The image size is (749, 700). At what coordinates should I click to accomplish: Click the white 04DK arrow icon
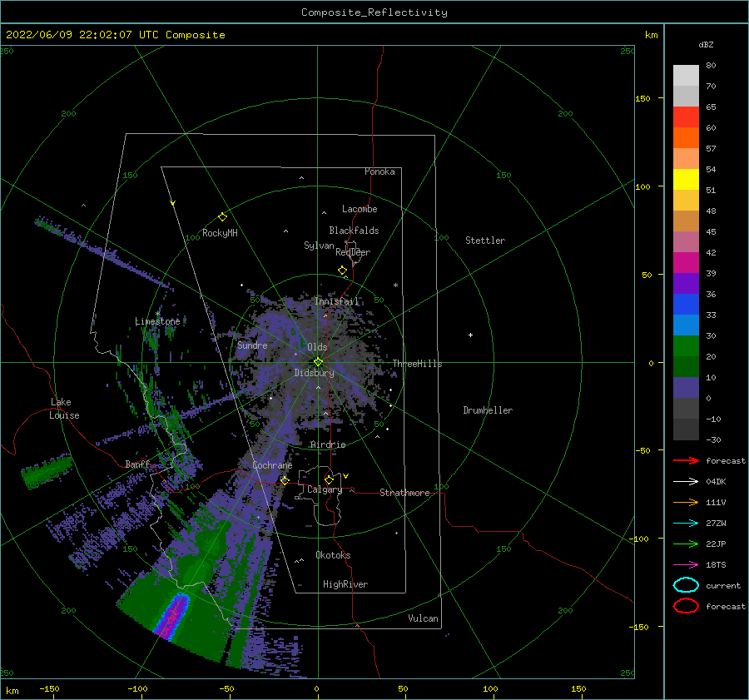[x=686, y=482]
